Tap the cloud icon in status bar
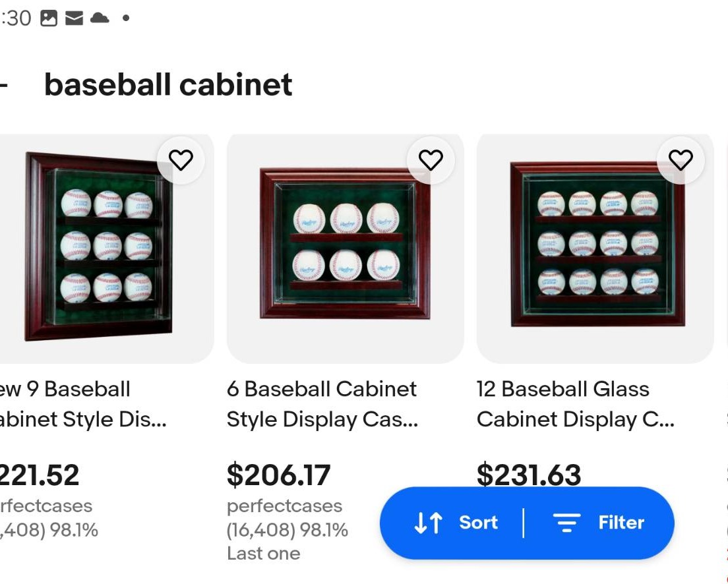 (x=100, y=18)
